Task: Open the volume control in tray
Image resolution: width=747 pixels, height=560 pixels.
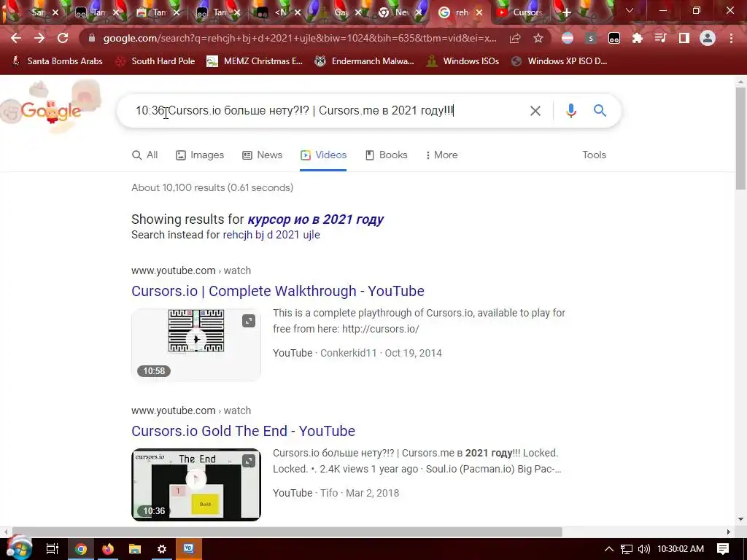Action: (643, 549)
